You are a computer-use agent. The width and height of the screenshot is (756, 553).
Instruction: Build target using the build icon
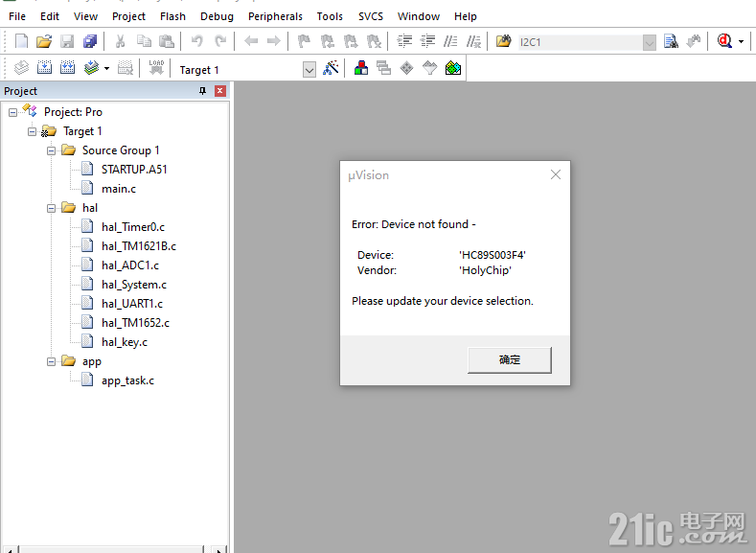click(44, 68)
